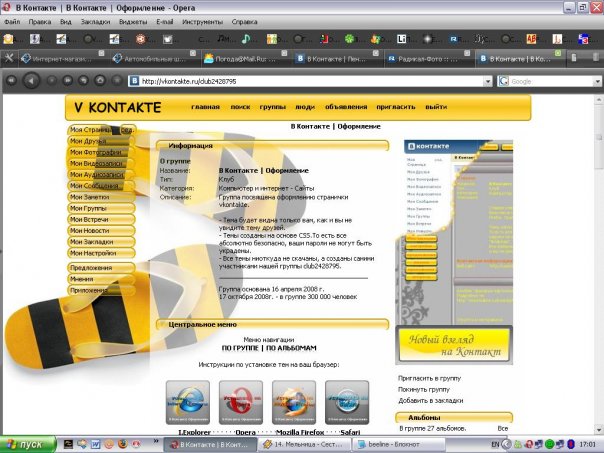The width and height of the screenshot is (604, 453).
Task: Open the Справка menu
Action: point(244,22)
